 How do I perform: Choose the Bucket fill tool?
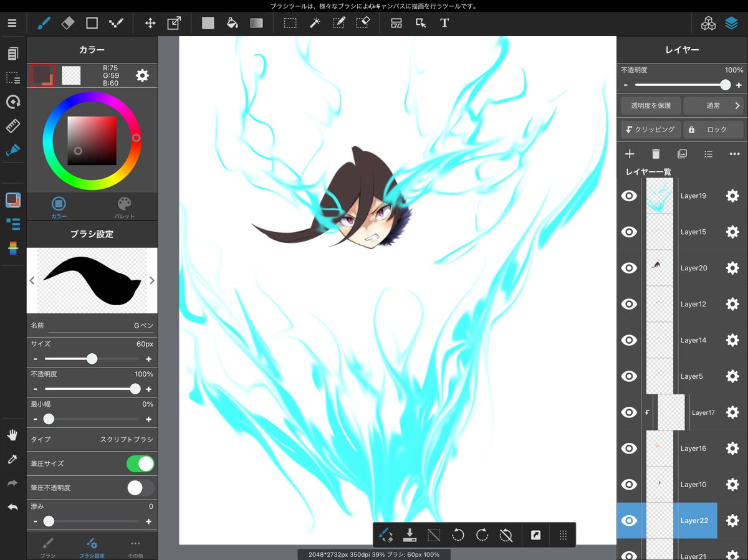tap(233, 24)
